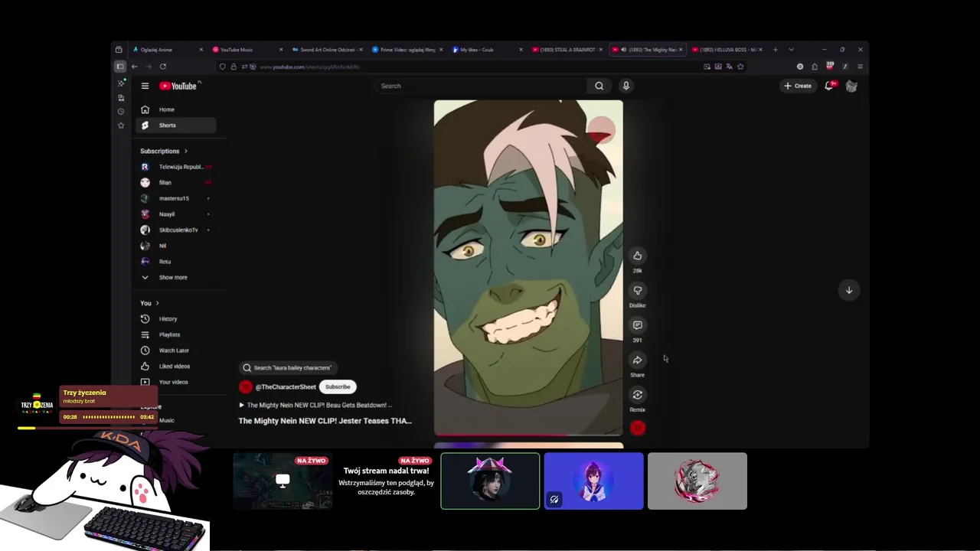
Task: Open Telewizja Republika subscription
Action: tap(176, 167)
